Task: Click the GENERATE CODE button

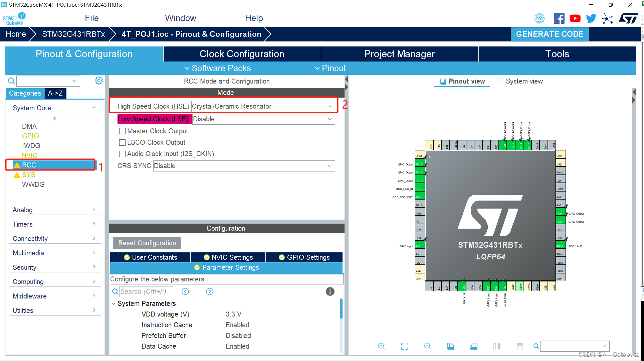Action: [x=550, y=34]
